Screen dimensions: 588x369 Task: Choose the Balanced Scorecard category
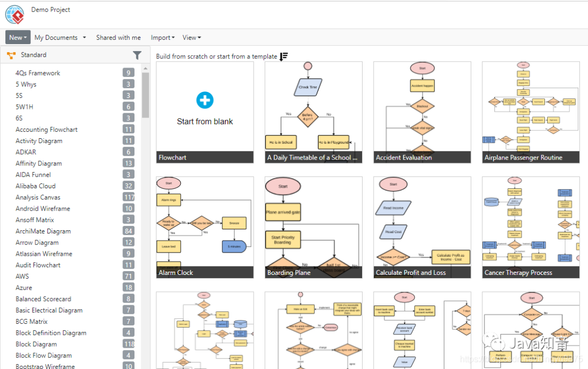43,299
